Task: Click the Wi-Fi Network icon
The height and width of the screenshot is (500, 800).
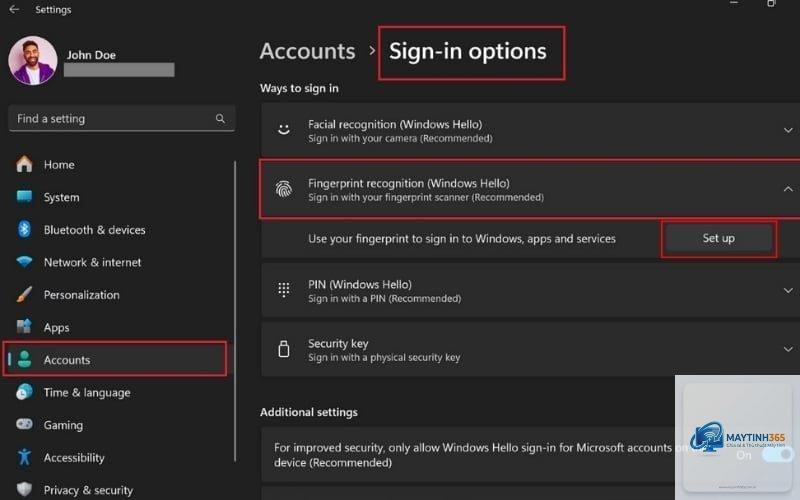Action: (24, 262)
